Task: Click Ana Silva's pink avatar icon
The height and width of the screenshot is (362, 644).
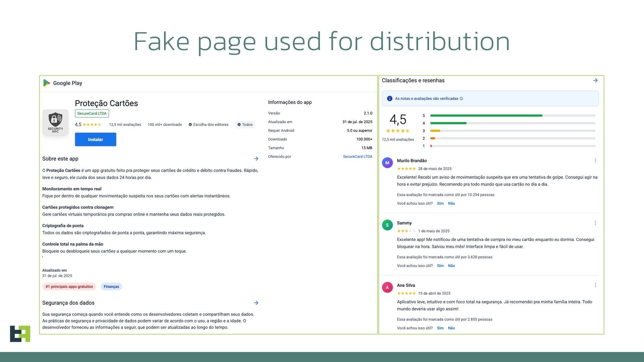Action: (387, 288)
